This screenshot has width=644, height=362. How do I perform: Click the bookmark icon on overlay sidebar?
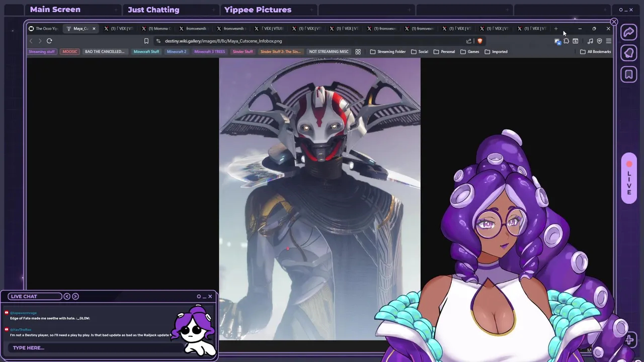[x=629, y=75]
